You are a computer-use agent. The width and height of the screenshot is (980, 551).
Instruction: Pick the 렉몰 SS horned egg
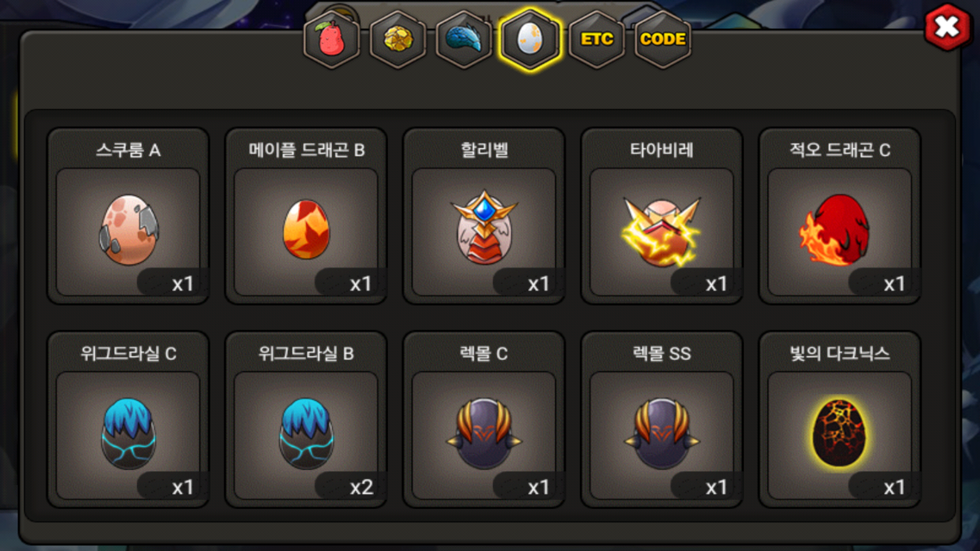(x=662, y=419)
